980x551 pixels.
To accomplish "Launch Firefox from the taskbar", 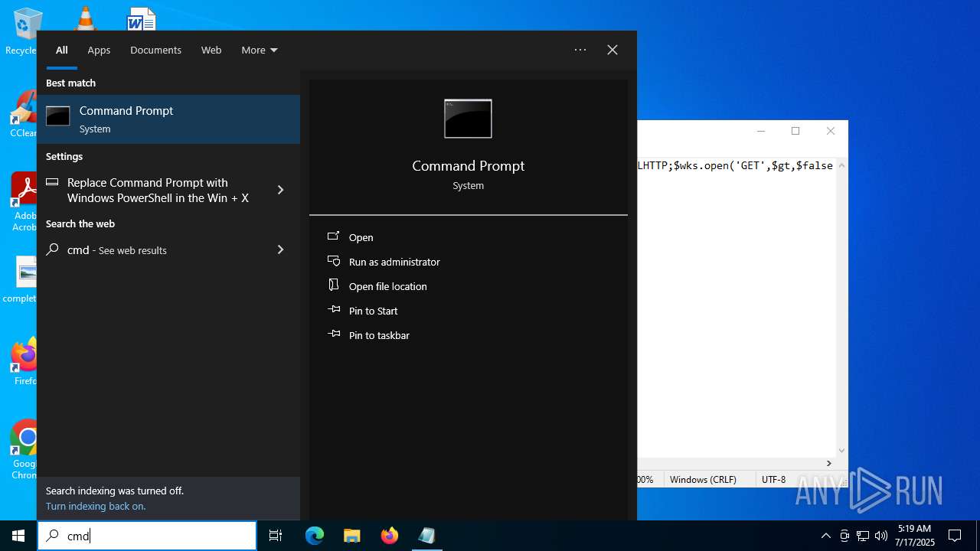I will (390, 536).
